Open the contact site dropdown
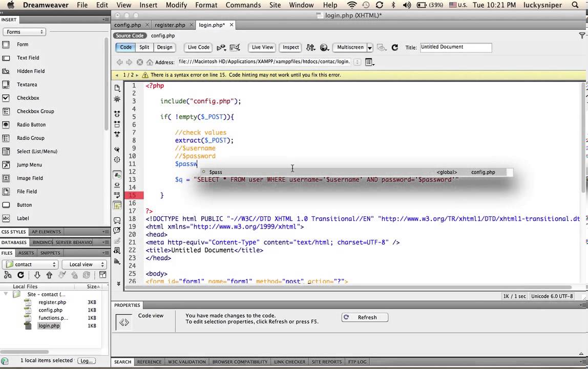 (30, 264)
